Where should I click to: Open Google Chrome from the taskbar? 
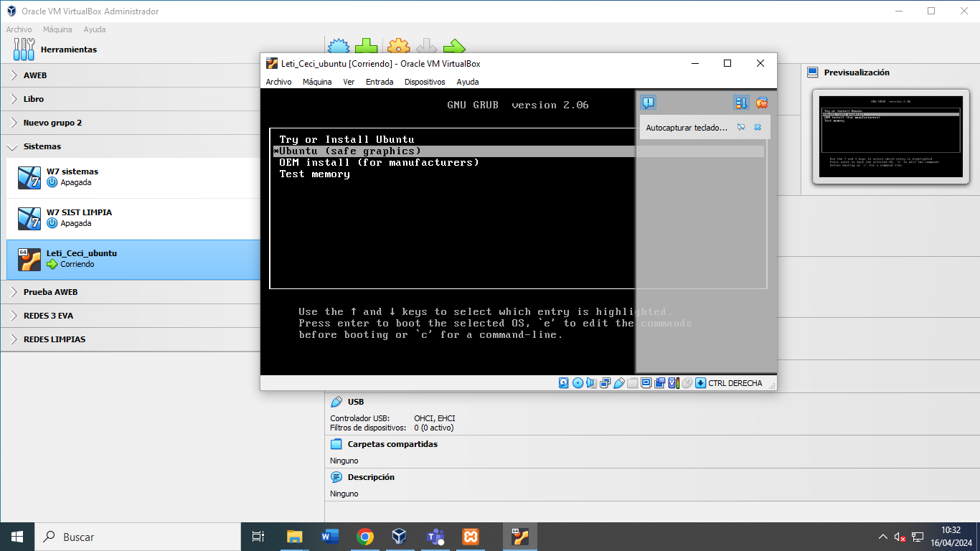365,537
